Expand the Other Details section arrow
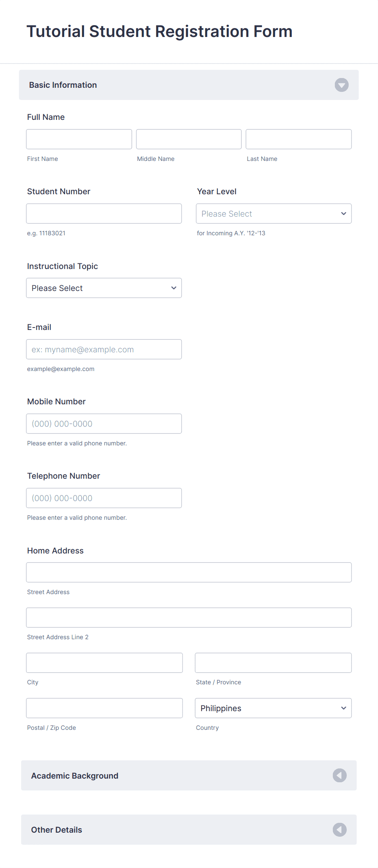This screenshot has height=868, width=378. (x=340, y=830)
